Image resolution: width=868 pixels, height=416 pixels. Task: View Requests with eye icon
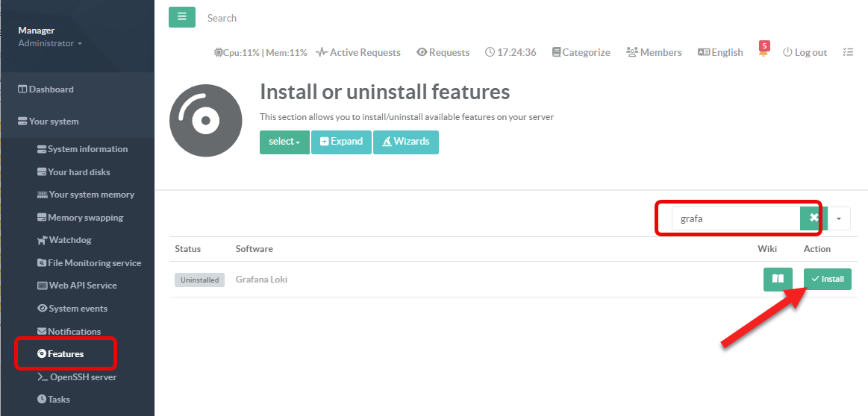tap(443, 52)
